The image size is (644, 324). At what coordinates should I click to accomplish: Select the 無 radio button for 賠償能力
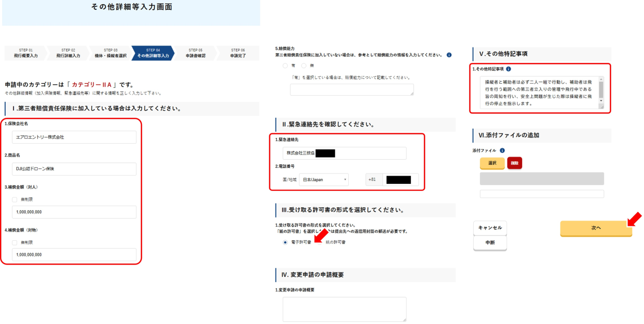tap(303, 66)
